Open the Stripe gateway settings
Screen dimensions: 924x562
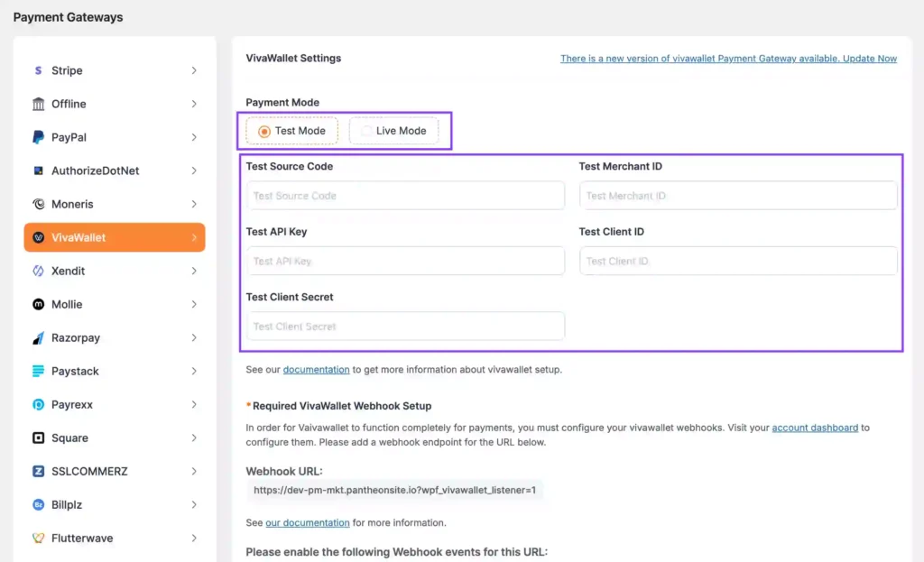pos(115,70)
